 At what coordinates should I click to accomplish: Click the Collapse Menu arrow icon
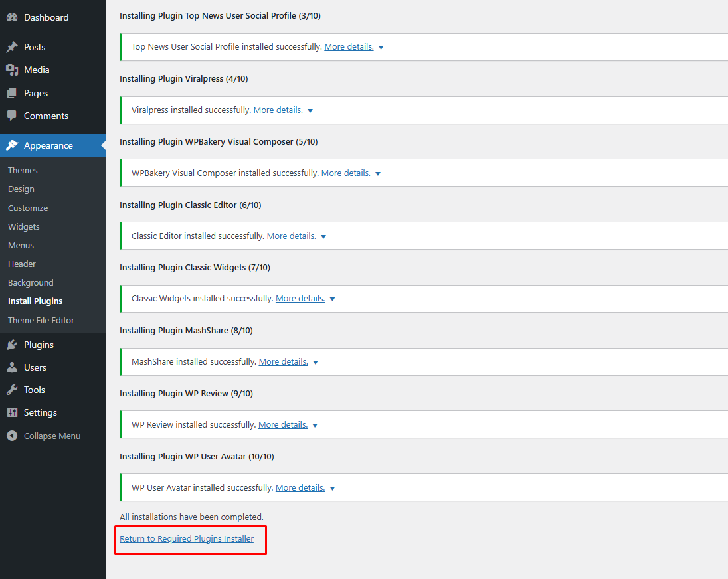[x=12, y=436]
